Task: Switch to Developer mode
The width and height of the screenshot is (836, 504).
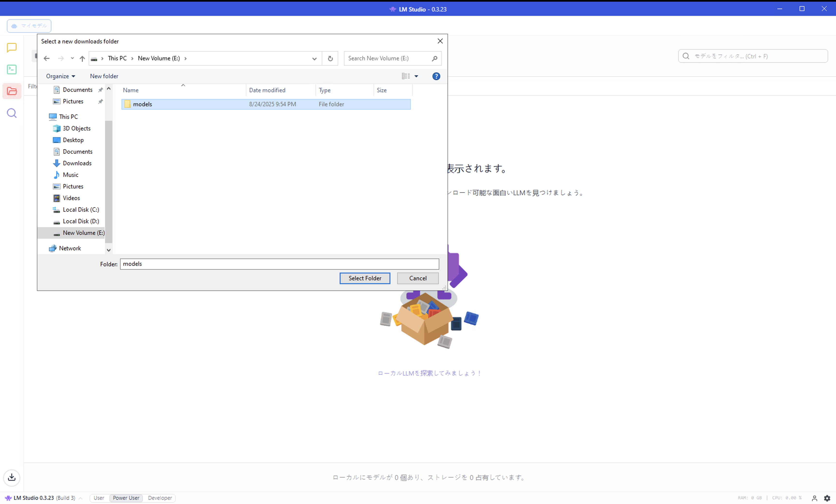Action: pyautogui.click(x=160, y=498)
